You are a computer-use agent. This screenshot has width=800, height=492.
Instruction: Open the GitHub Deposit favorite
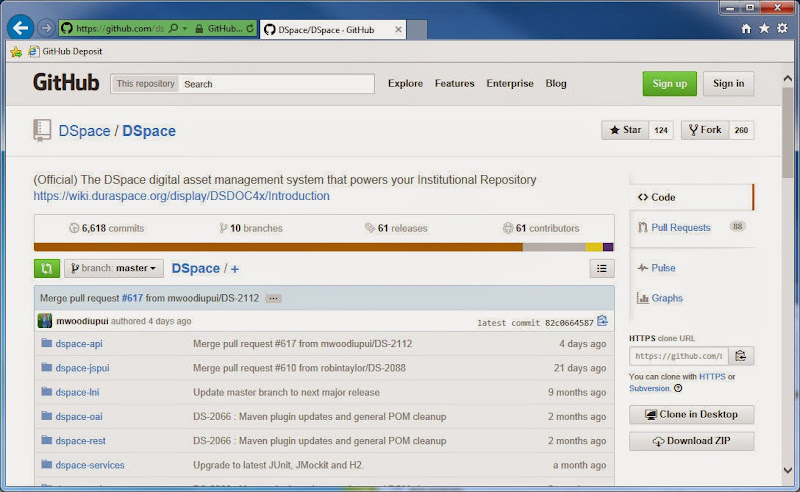coord(65,52)
